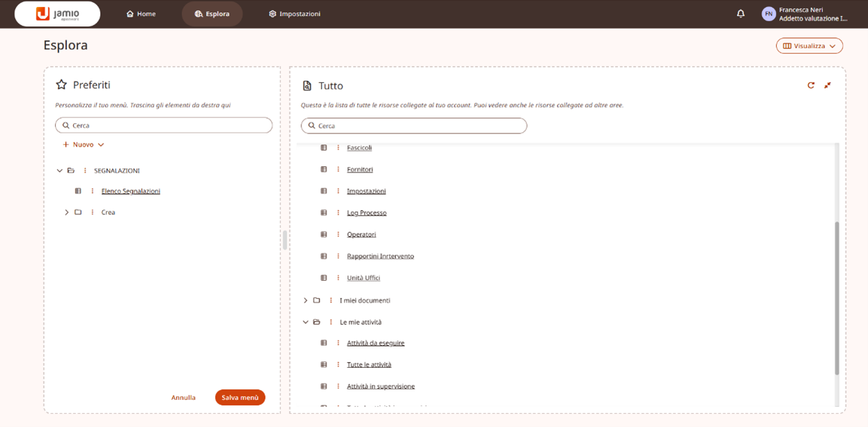Click the star icon of Preferiti
The image size is (868, 427).
click(x=61, y=85)
